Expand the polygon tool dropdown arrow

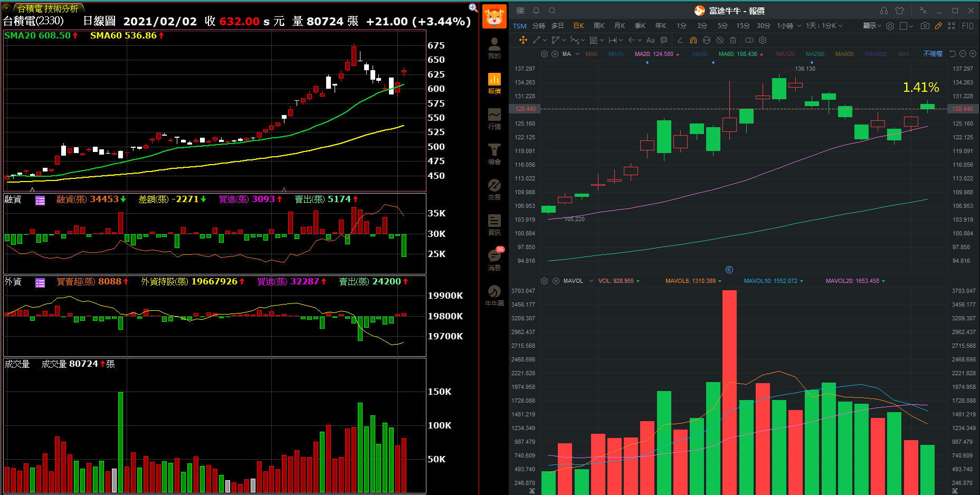coord(564,40)
